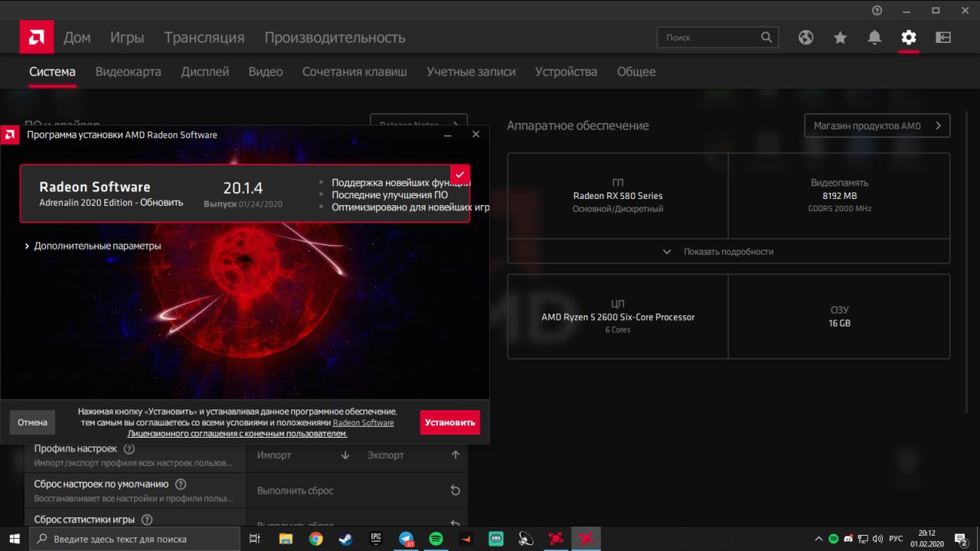980x551 pixels.
Task: Toggle the sidebar panel icon in header
Action: tap(943, 37)
